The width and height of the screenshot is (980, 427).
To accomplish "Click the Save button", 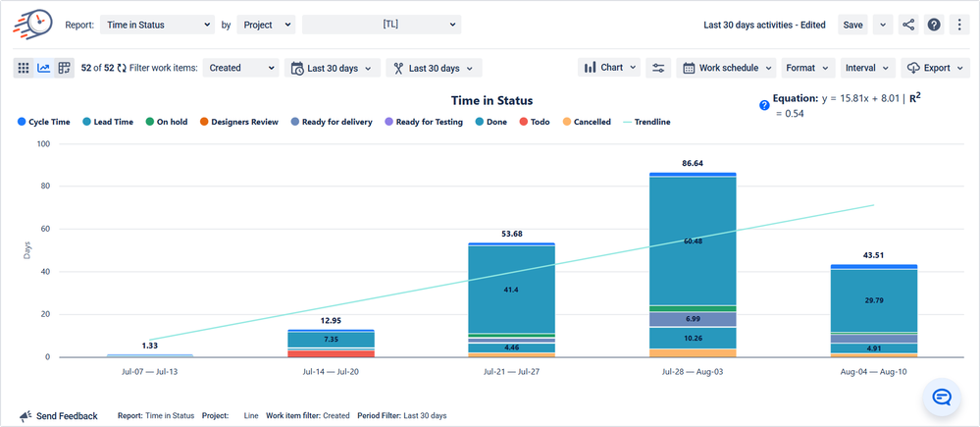I will pyautogui.click(x=853, y=25).
